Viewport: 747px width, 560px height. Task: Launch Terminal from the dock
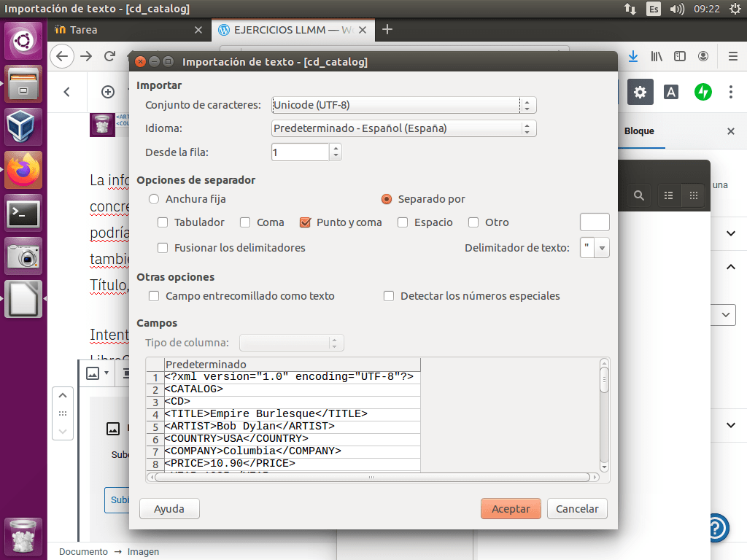click(x=24, y=213)
